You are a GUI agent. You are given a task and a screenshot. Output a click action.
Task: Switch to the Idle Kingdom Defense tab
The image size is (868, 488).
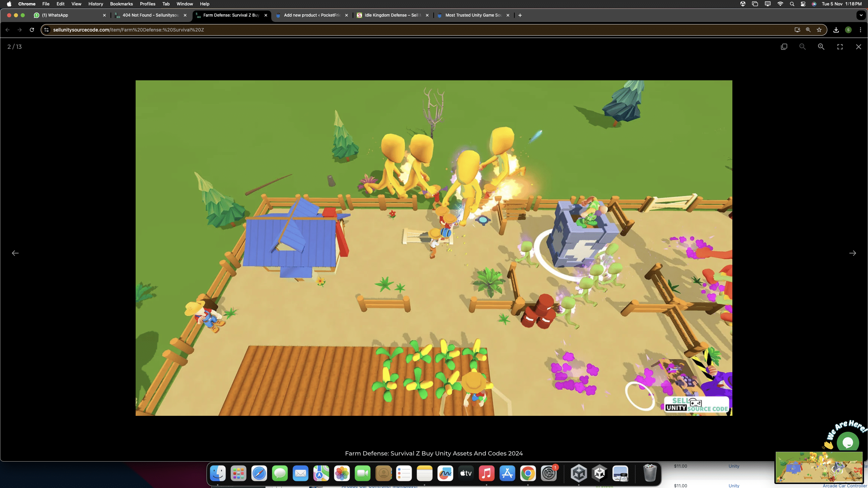[x=393, y=15]
